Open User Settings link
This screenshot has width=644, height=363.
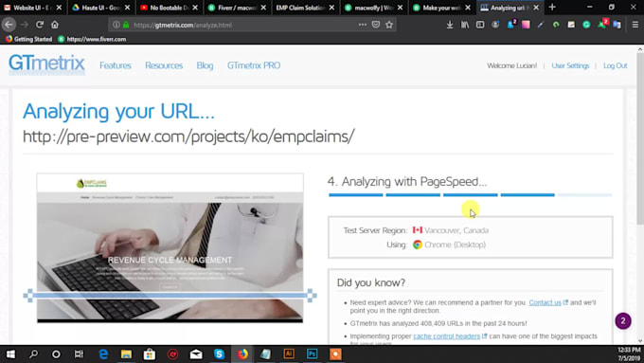coord(570,65)
